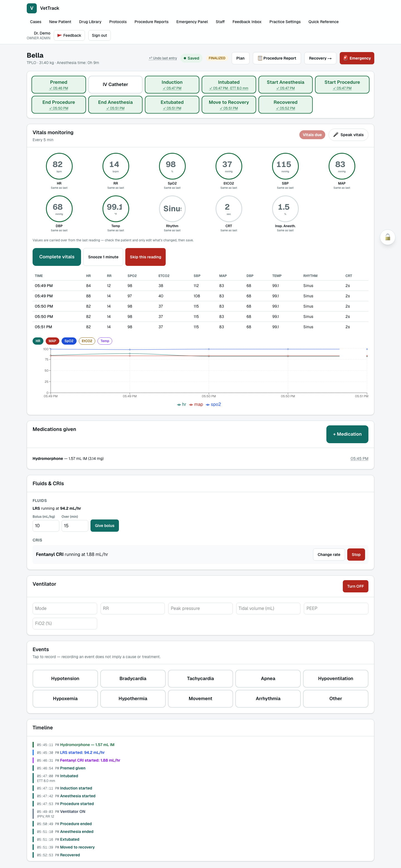Screen dimensions: 401x868
Task: Click the microphone Speak vitals button
Action: click(348, 135)
